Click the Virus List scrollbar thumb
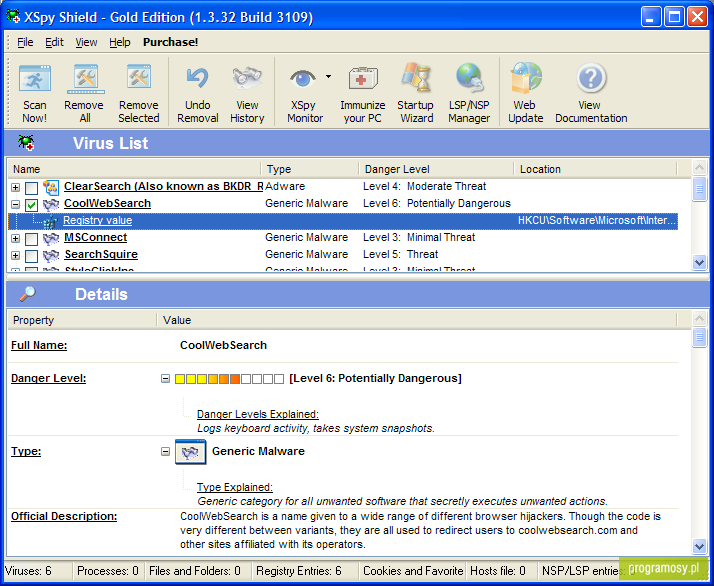This screenshot has width=714, height=586. 699,189
